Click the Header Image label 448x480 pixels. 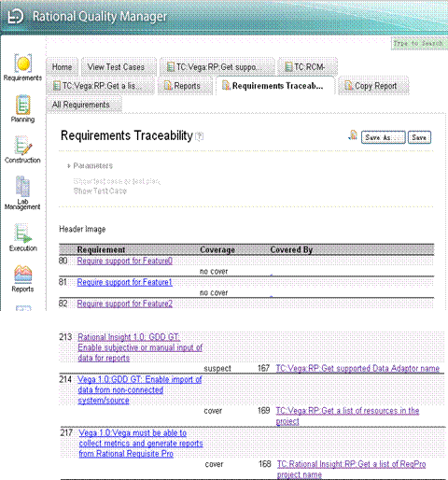(x=82, y=229)
